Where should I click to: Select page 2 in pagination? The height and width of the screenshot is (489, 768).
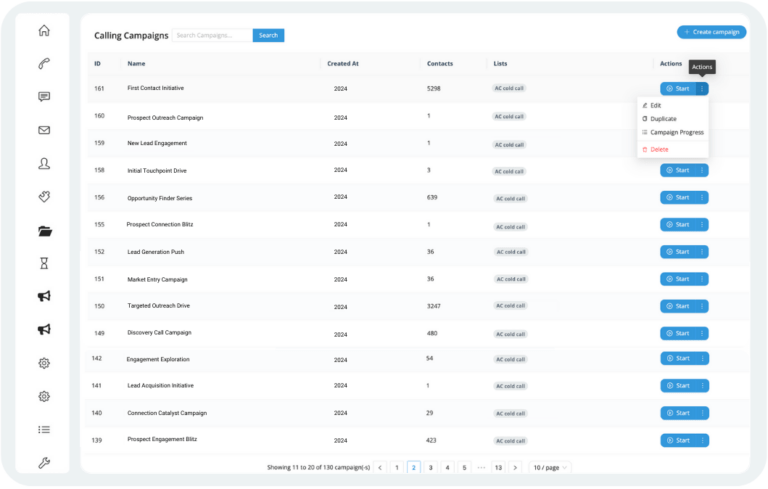[x=413, y=467]
